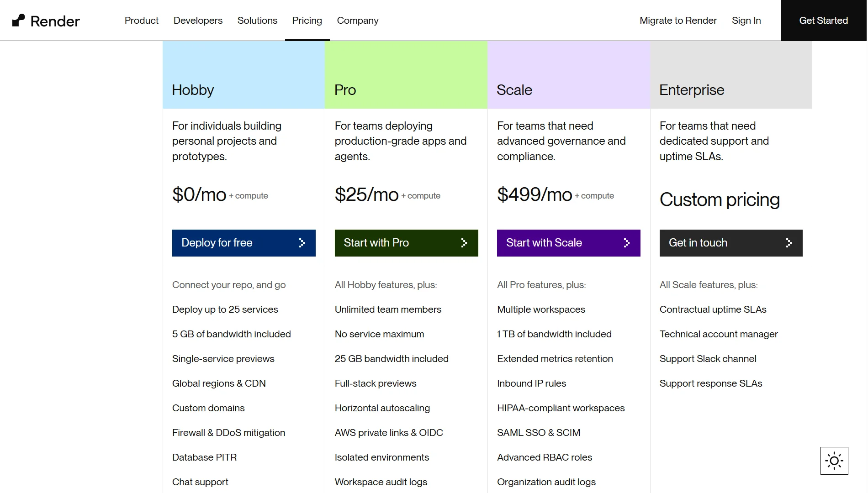Click the Render wordmark text
Image resolution: width=868 pixels, height=493 pixels.
click(55, 21)
